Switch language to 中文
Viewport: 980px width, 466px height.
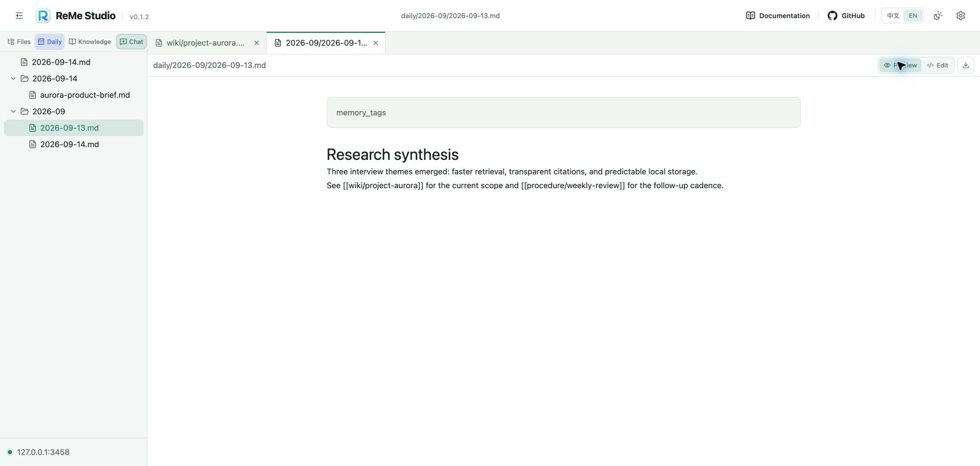[893, 16]
